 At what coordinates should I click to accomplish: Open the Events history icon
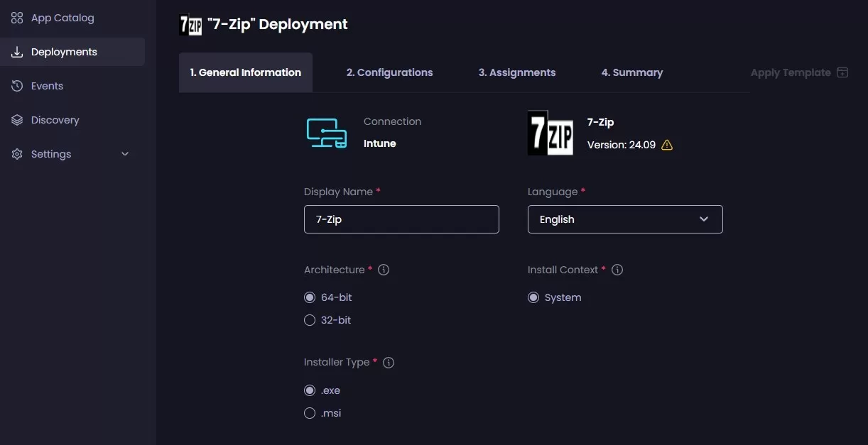click(x=16, y=85)
